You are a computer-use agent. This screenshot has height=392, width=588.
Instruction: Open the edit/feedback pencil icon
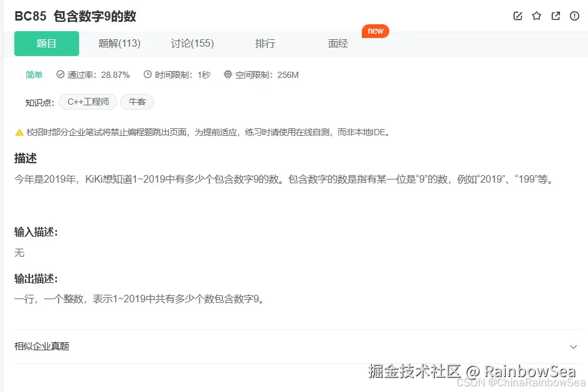518,16
